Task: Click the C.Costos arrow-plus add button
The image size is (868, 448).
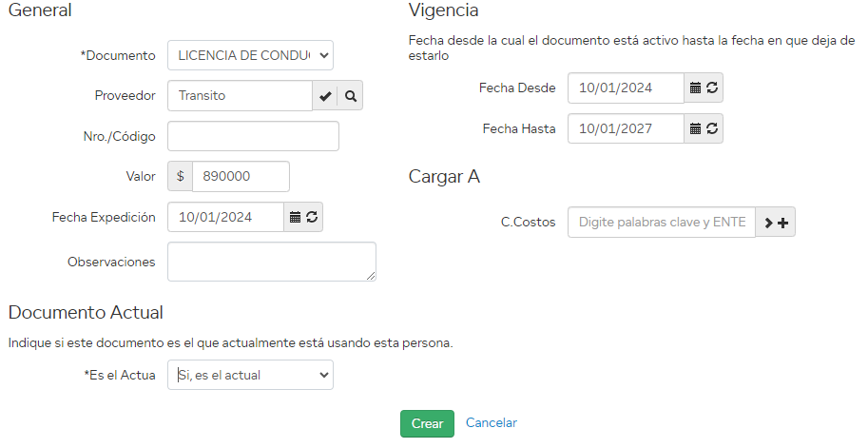Action: click(x=776, y=223)
